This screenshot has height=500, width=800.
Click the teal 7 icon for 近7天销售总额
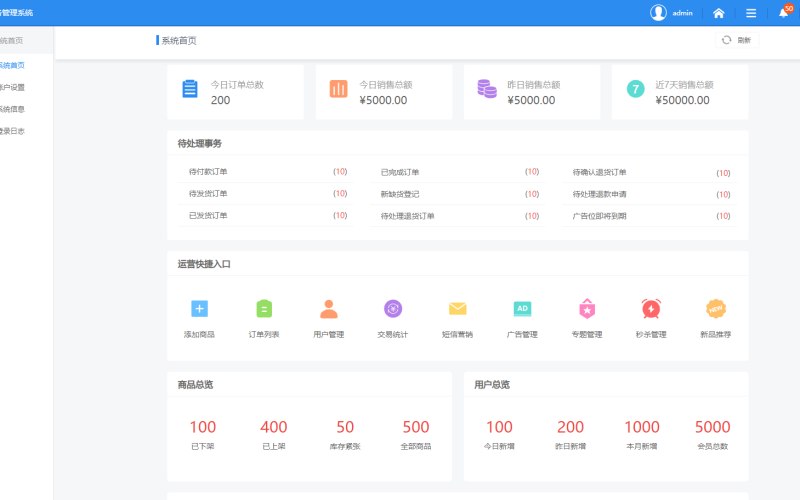pyautogui.click(x=635, y=89)
